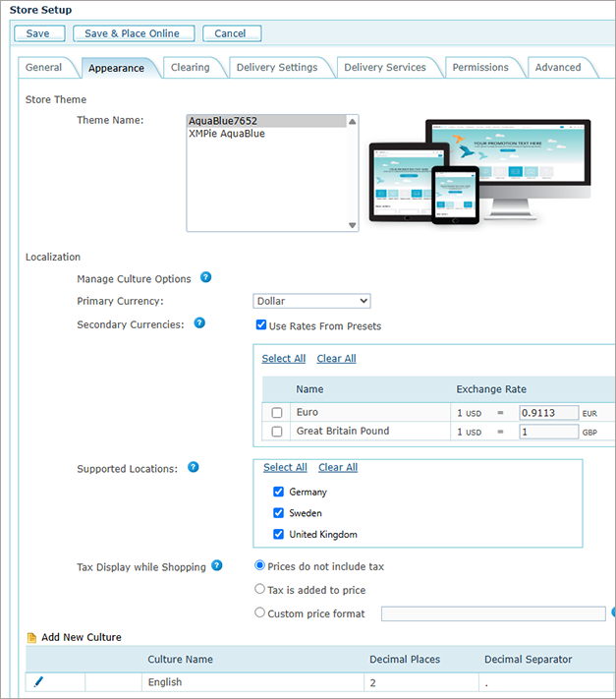616x699 pixels.
Task: Click help icon next to Manage Culture Options
Action: point(205,278)
